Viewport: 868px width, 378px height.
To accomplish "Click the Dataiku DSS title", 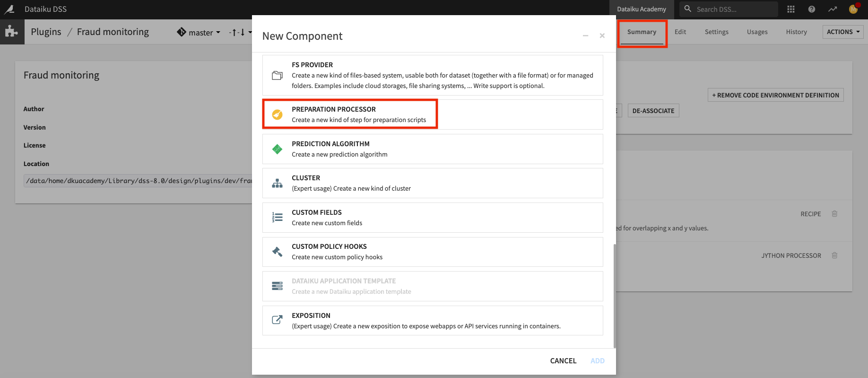I will point(45,9).
